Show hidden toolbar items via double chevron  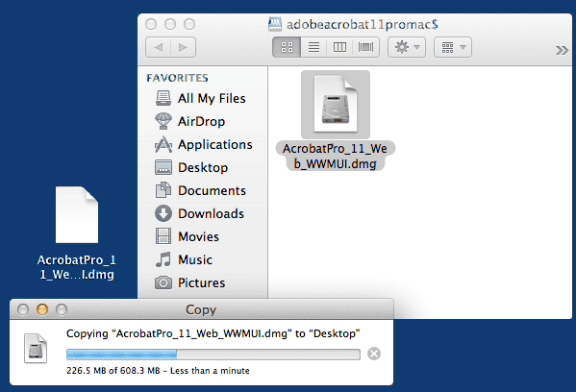[x=562, y=50]
